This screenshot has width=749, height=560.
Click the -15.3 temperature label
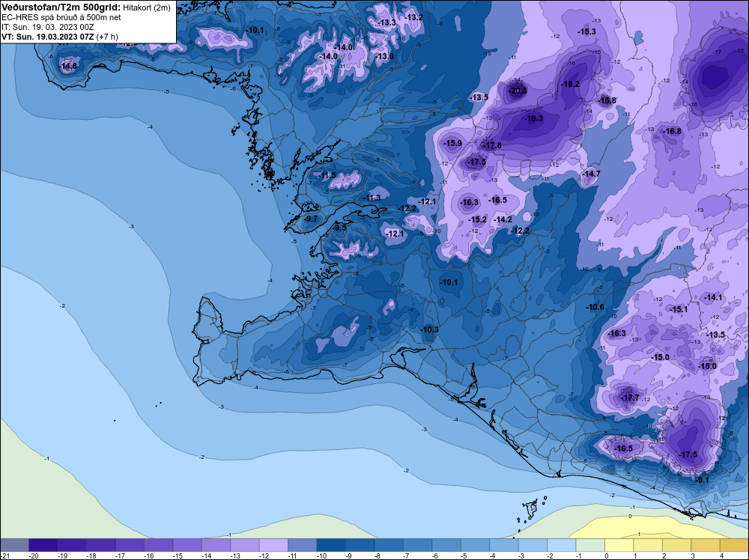click(586, 31)
